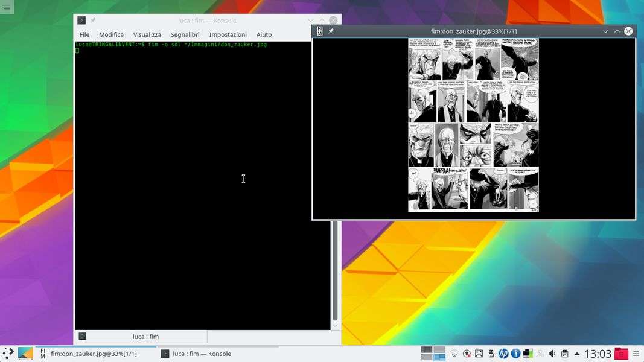Click the don_zauker comic image in fim
Image resolution: width=644 pixels, height=362 pixels.
click(473, 125)
